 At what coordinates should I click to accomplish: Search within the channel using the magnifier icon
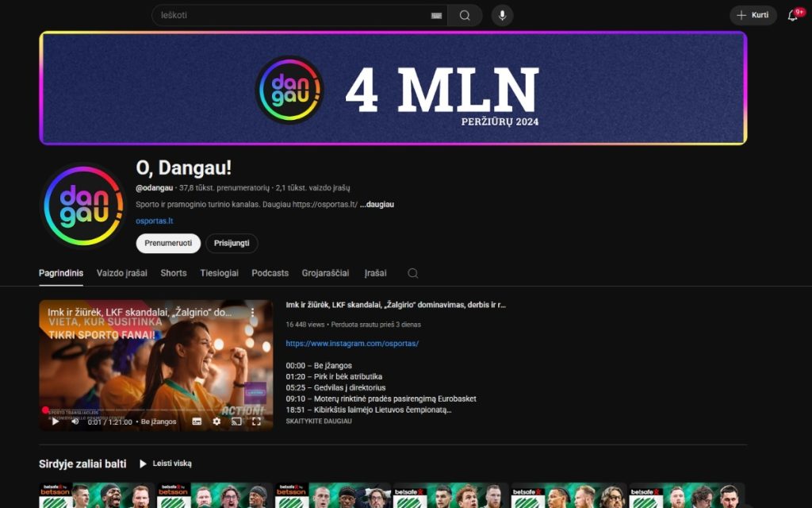412,273
